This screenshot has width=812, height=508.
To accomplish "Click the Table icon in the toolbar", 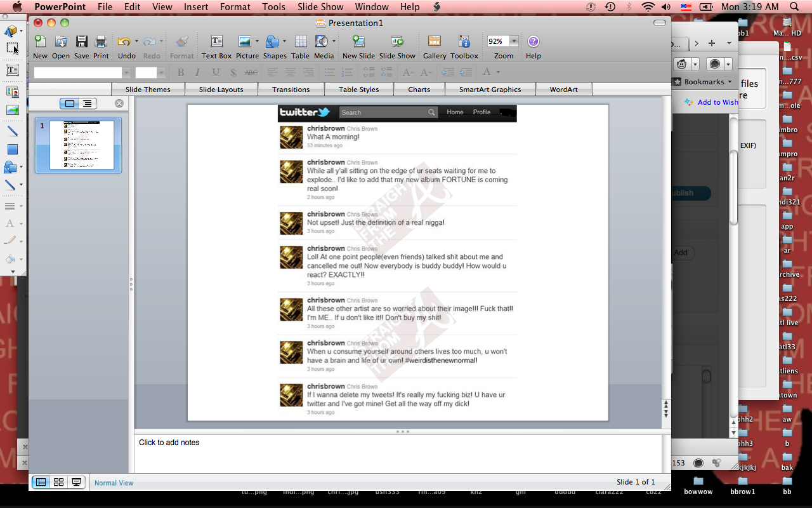I will point(300,42).
